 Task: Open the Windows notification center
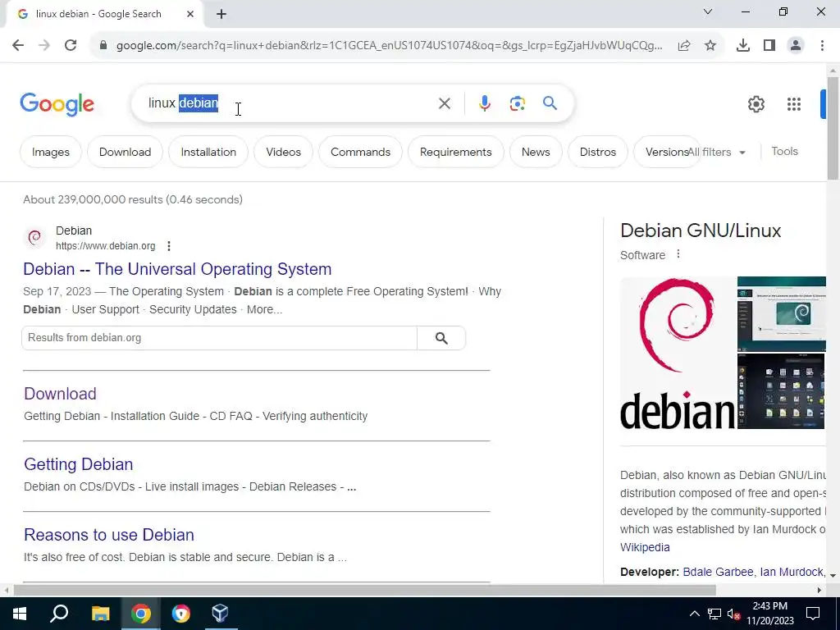[813, 614]
